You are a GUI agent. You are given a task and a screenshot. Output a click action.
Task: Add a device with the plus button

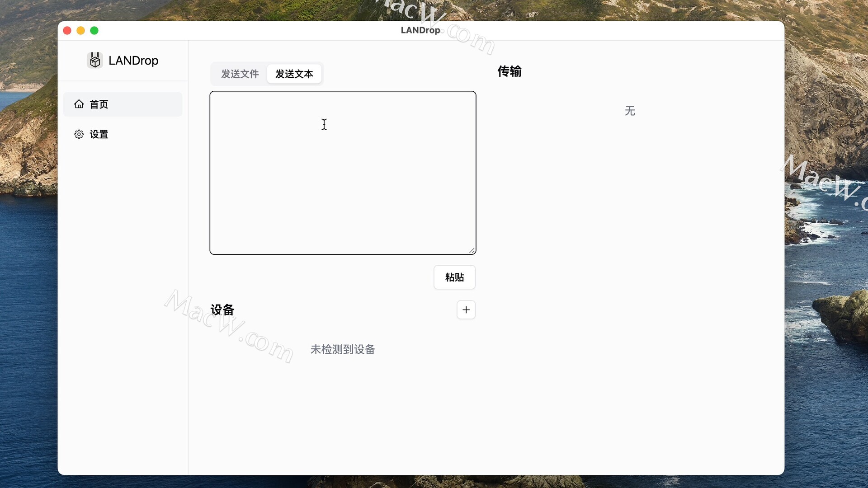pyautogui.click(x=466, y=310)
